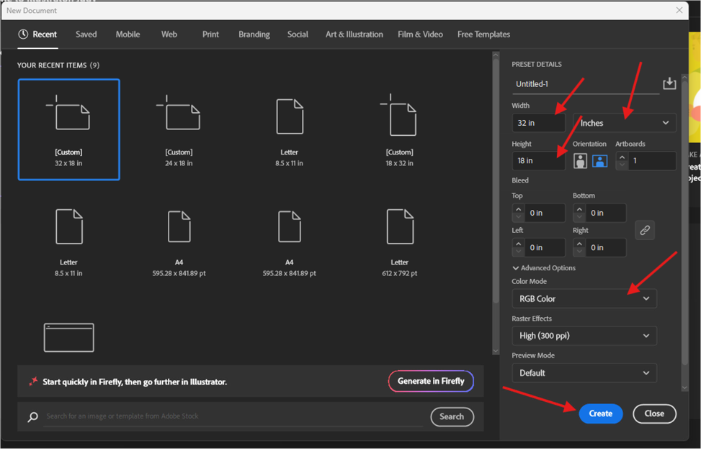Image resolution: width=702 pixels, height=450 pixels.
Task: Open the Color Mode RGB Color dropdown
Action: click(x=584, y=299)
